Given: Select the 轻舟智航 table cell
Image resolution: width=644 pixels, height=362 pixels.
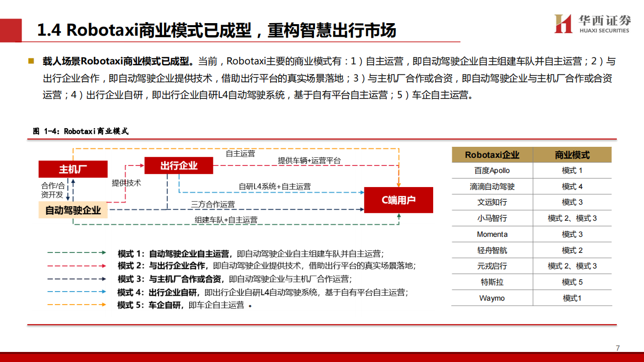Looking at the screenshot, I should coord(492,250).
